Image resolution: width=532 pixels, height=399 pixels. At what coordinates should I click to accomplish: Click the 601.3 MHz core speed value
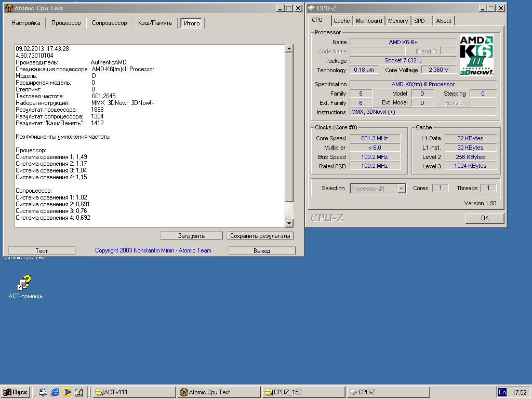coord(375,138)
